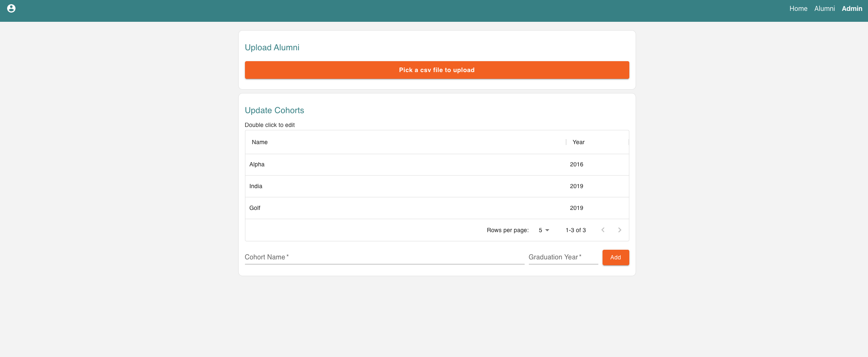The image size is (868, 357).
Task: Open the user account profile icon
Action: tap(11, 8)
